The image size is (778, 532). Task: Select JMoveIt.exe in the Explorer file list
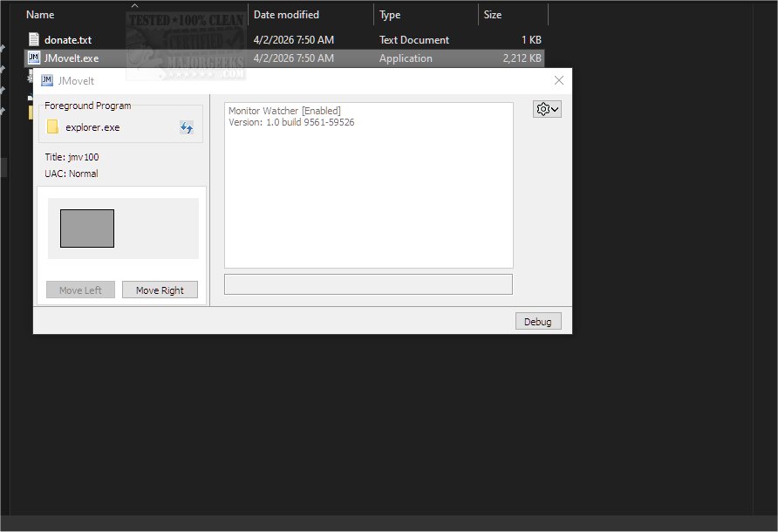[283, 58]
